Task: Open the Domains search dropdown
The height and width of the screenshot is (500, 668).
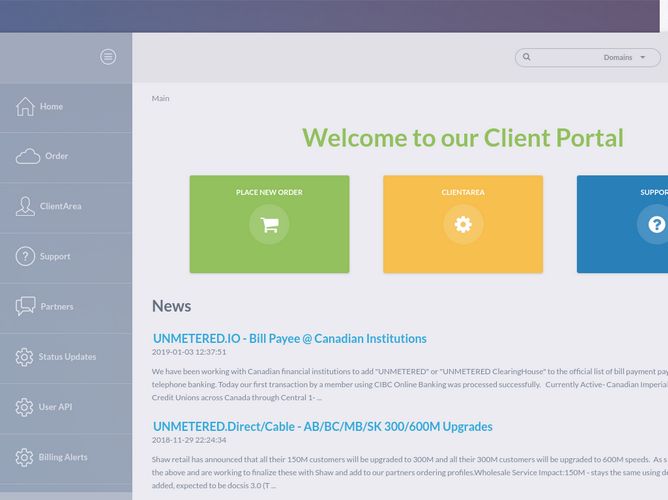Action: (x=625, y=57)
